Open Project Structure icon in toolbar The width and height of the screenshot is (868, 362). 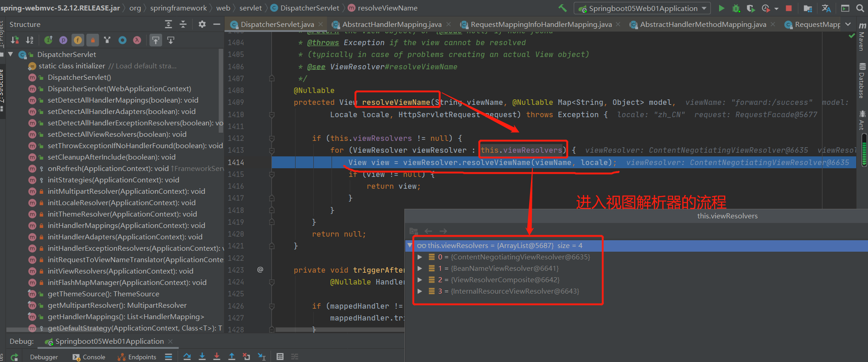pos(808,8)
